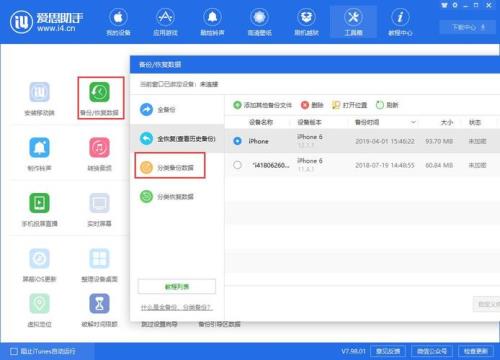Open the skin shirt icon in title bar
Viewport: 500px width, 360px height.
[x=444, y=5]
